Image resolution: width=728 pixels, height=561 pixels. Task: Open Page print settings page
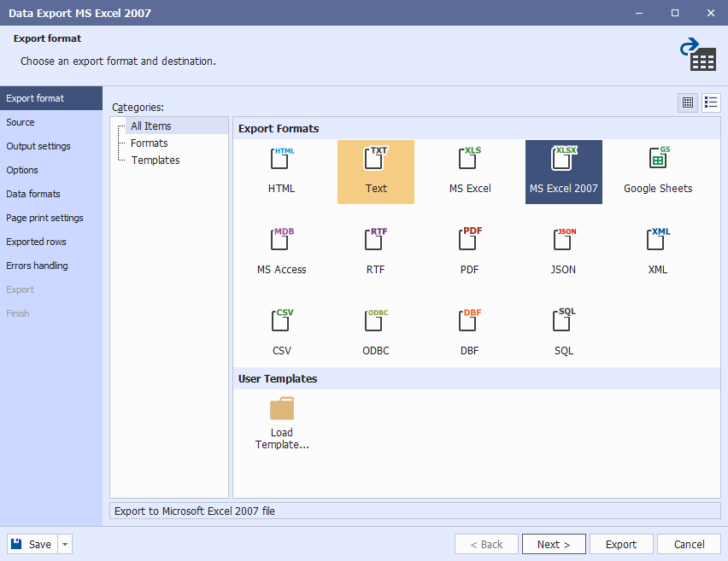tap(51, 218)
